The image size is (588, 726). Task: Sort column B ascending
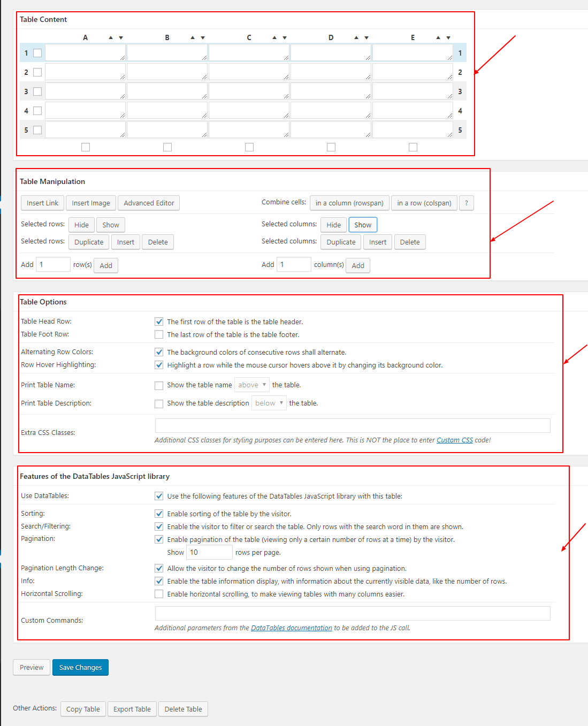[194, 37]
